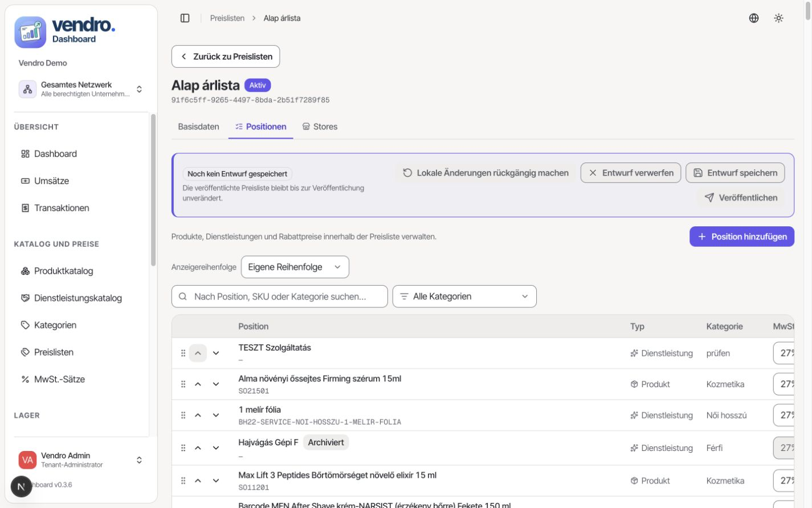This screenshot has width=812, height=508.
Task: Grab drag handle of 1 melír fólia row
Action: 183,415
